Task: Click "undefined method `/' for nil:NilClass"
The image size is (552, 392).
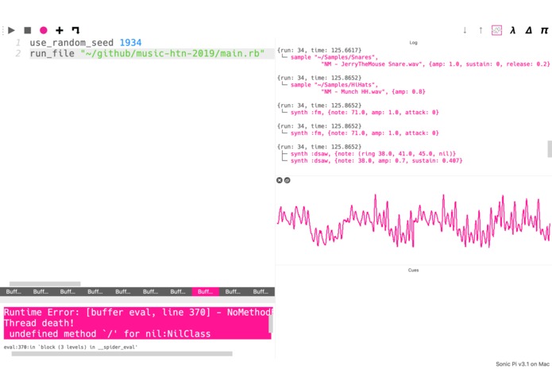Action: click(110, 334)
